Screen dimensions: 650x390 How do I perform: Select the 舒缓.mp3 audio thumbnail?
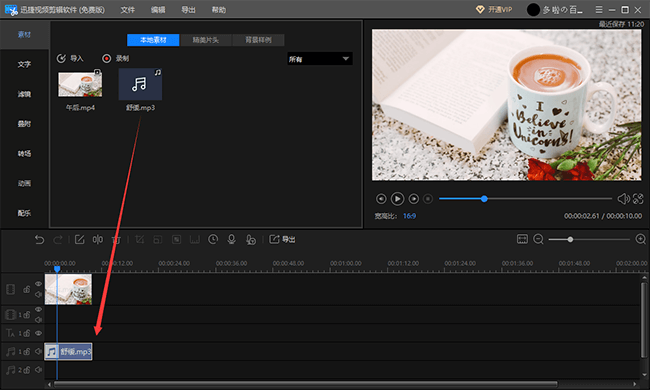click(x=140, y=84)
